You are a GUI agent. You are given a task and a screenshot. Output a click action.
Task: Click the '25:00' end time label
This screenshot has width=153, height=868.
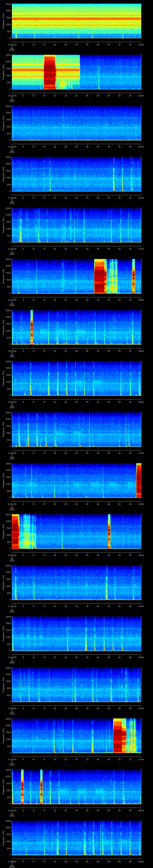click(141, 147)
